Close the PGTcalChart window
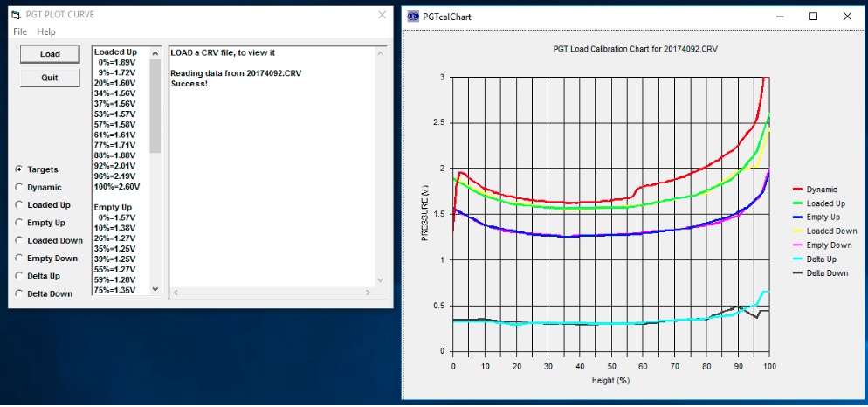Screen dimensions: 868x407 (846, 17)
